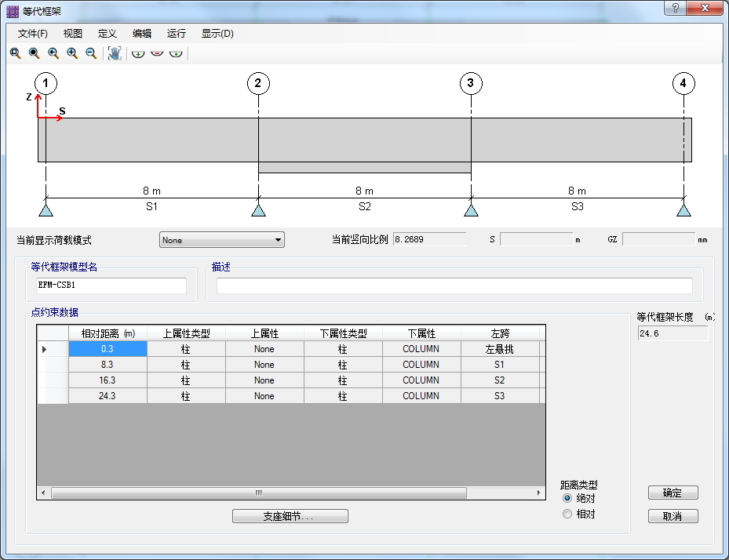Screen dimensions: 729x560
Task: Click the zoom out magnifier icon
Action: (x=91, y=53)
